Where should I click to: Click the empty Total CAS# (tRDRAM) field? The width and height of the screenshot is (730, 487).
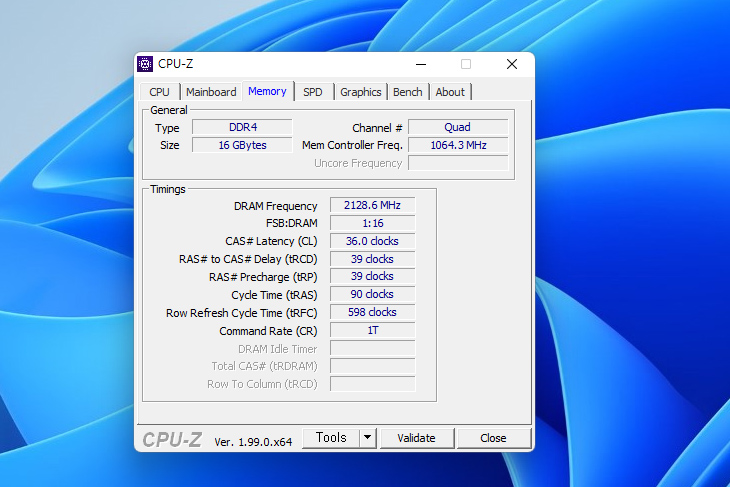coord(372,366)
